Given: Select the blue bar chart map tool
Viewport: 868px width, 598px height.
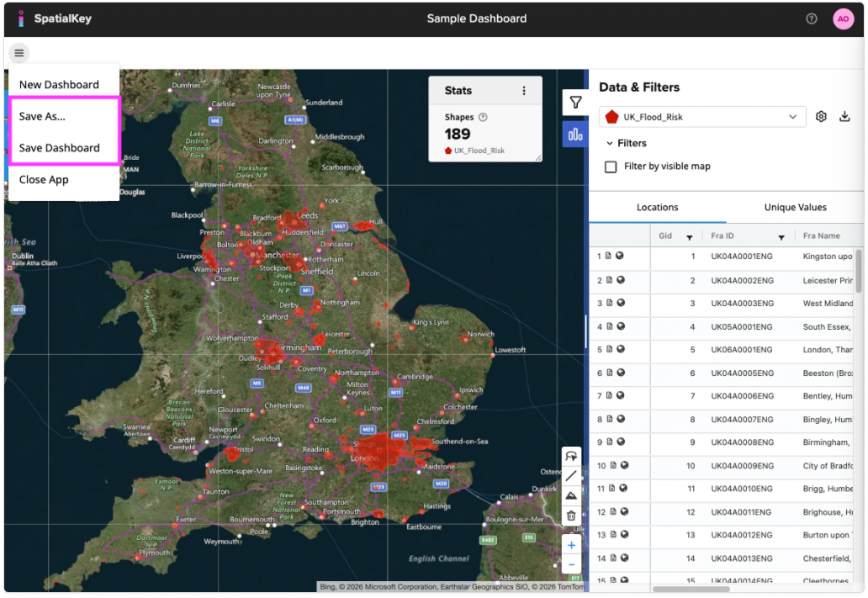Looking at the screenshot, I should (x=574, y=134).
